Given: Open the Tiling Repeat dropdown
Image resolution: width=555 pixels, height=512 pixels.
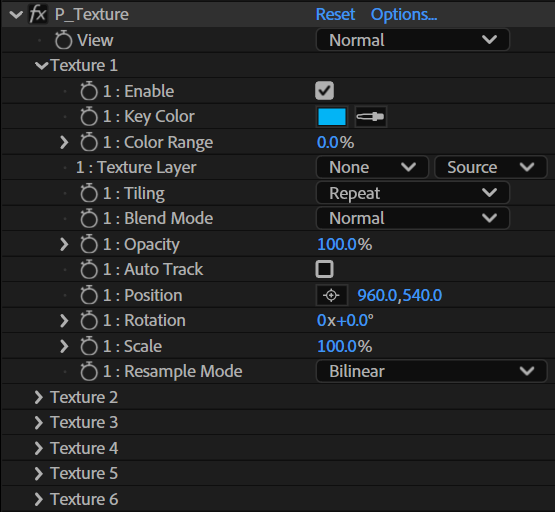Looking at the screenshot, I should 413,193.
